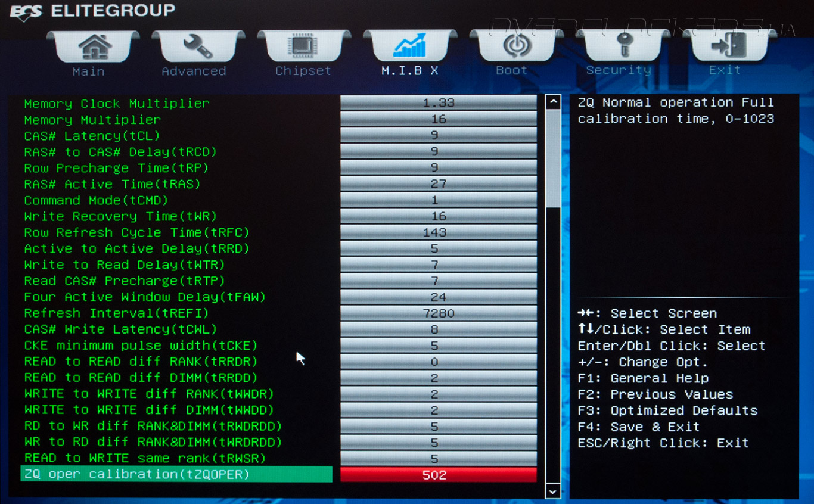Select the Command Mode(tCMD) value field
The width and height of the screenshot is (814, 504).
[x=439, y=200]
